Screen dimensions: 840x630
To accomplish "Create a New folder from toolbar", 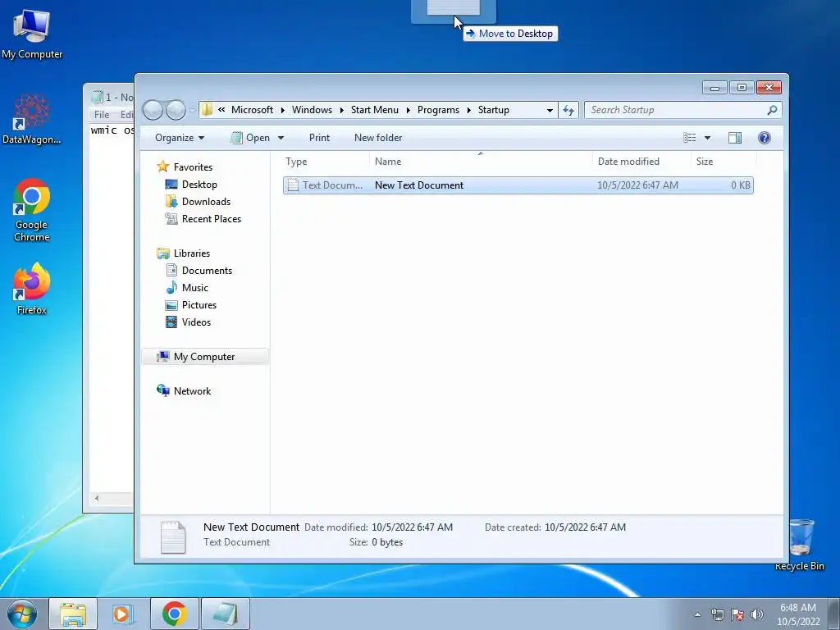I will point(378,138).
